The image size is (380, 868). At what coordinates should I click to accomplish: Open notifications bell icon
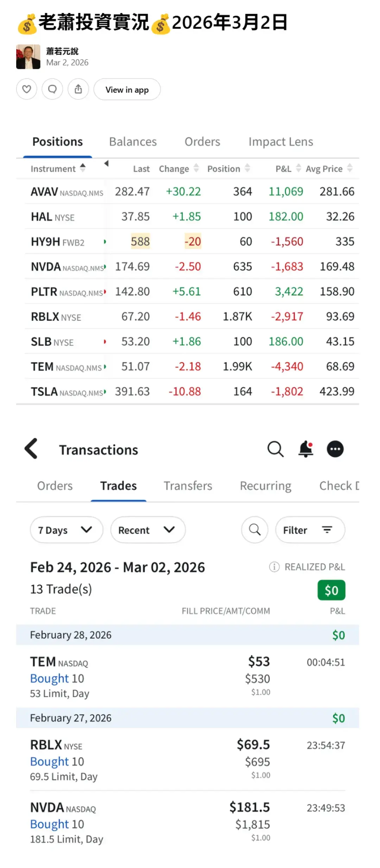[x=305, y=449]
